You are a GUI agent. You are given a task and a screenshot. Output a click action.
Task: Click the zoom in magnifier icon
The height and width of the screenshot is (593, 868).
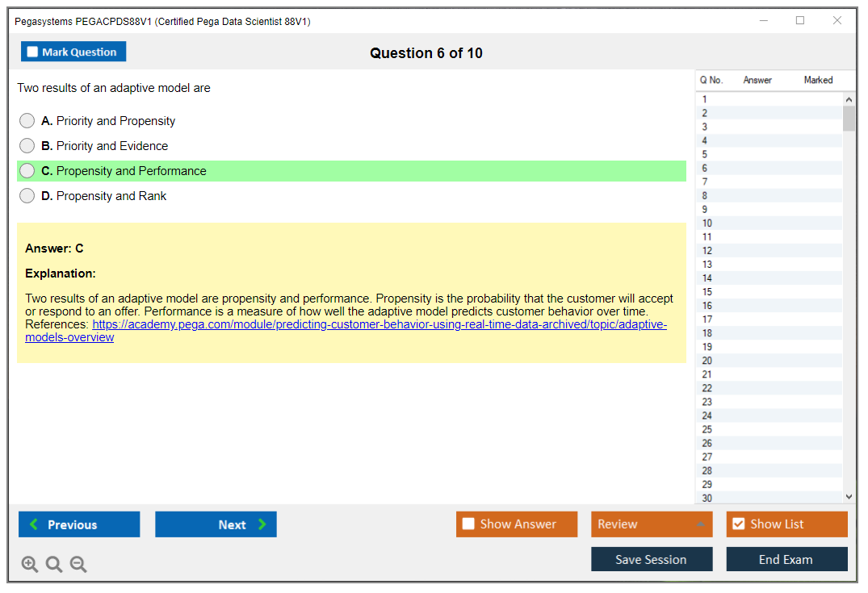30,565
